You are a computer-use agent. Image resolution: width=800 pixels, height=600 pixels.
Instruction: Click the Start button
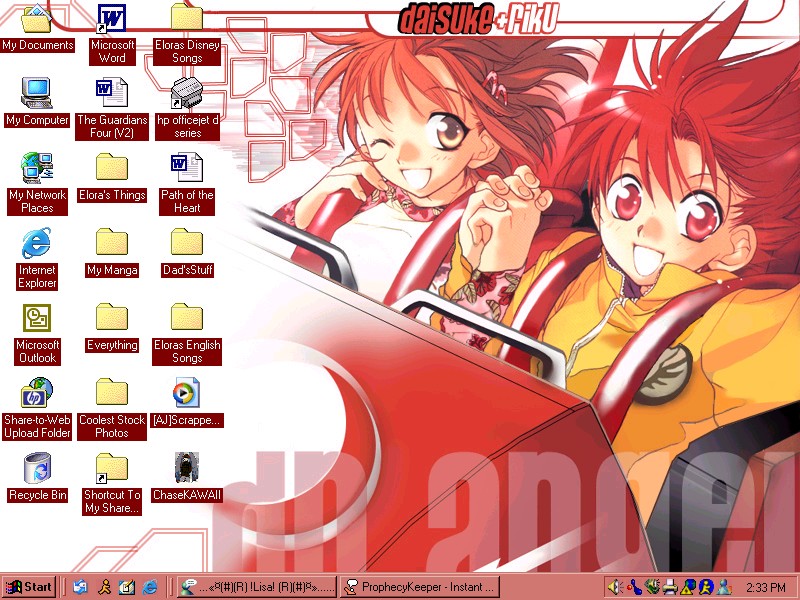click(x=29, y=587)
